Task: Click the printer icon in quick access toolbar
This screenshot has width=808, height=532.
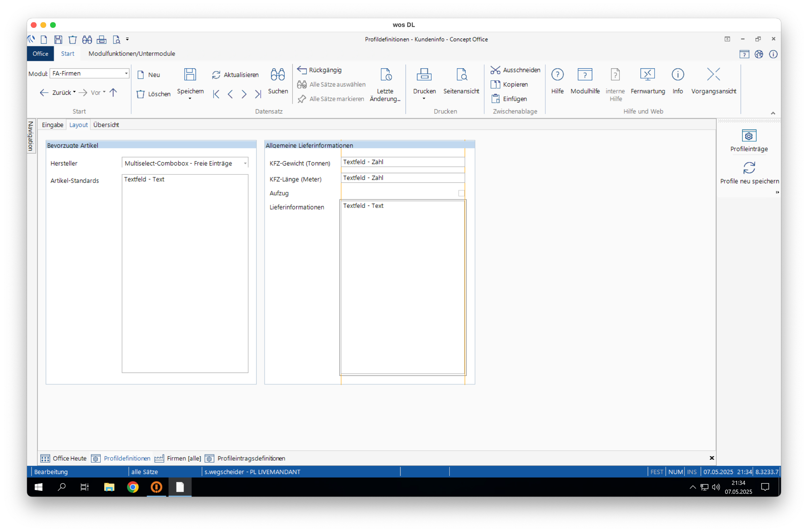Action: pos(101,40)
